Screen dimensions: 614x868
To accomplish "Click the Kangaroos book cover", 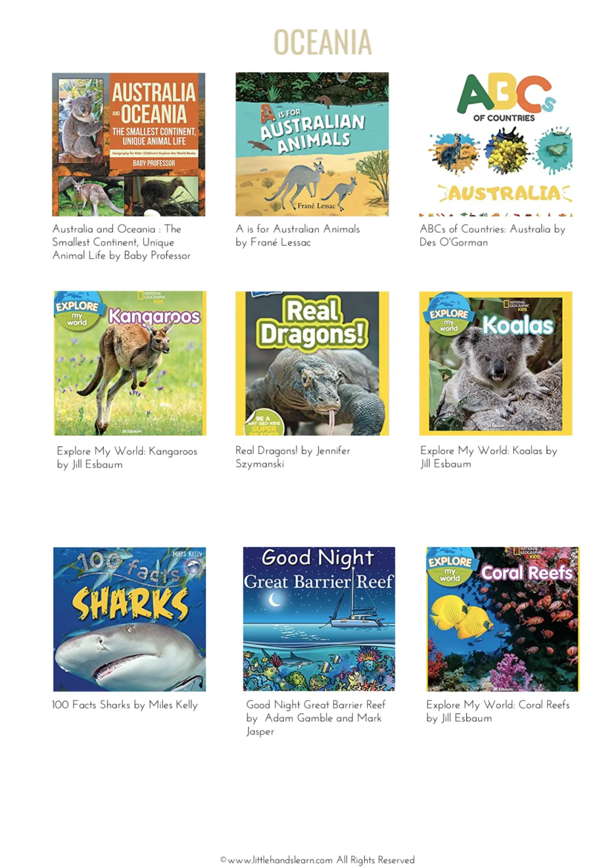I will pos(130,363).
